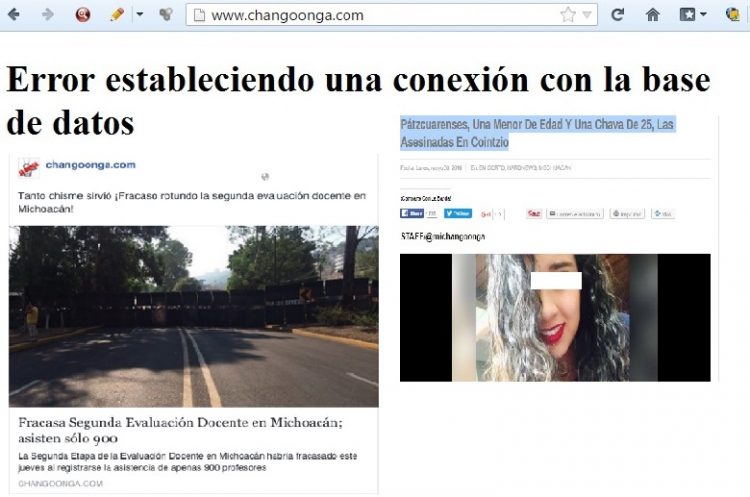The image size is (750, 497).
Task: Click the road barricade photo thumbnail
Action: pos(193,315)
